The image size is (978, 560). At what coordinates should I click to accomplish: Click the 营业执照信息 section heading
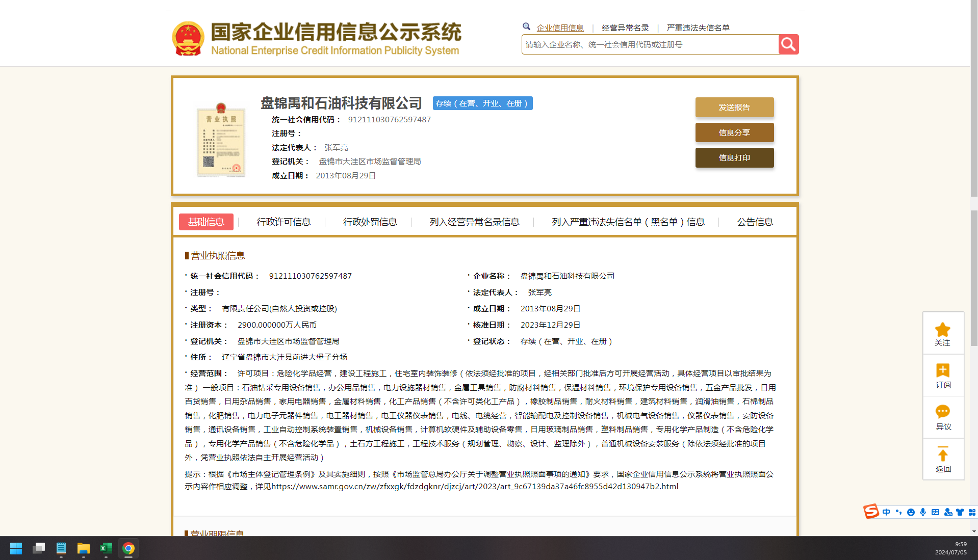click(218, 255)
